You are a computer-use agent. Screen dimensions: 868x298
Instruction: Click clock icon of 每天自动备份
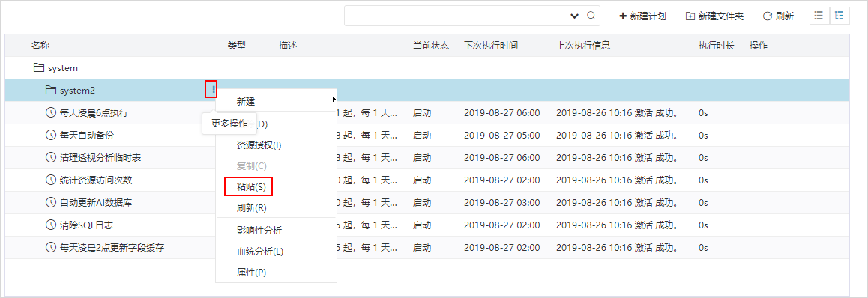pyautogui.click(x=50, y=135)
